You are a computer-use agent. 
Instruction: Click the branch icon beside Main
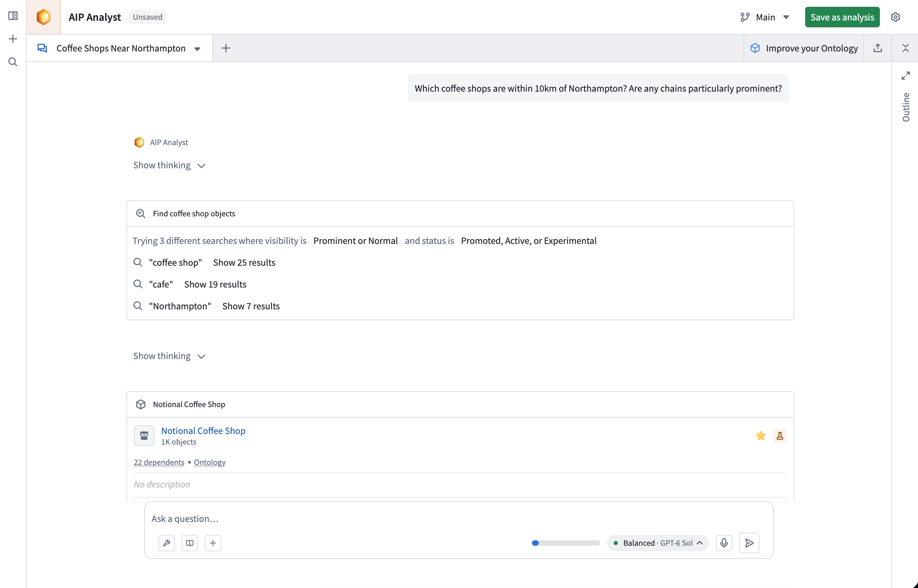[745, 17]
